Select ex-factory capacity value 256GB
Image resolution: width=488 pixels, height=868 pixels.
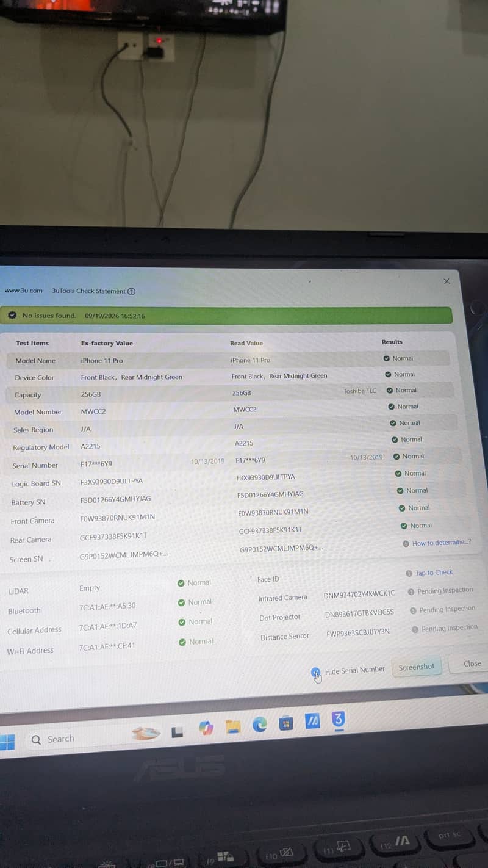pos(91,394)
